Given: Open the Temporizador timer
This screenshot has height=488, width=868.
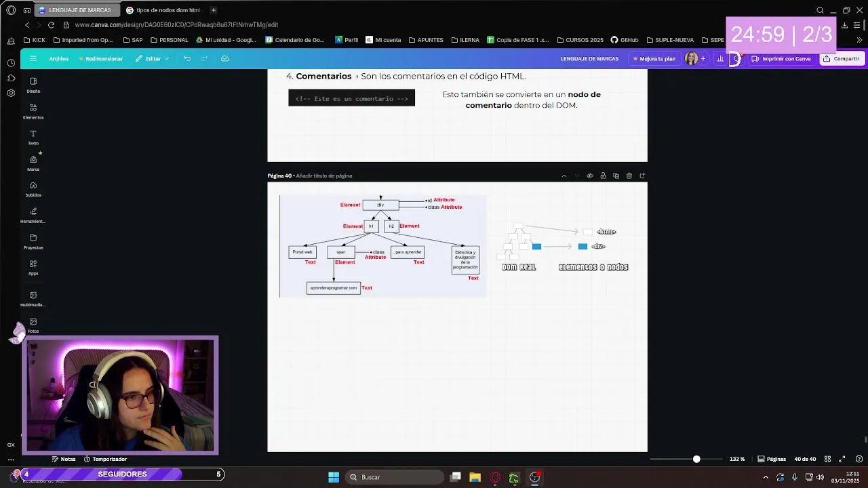Looking at the screenshot, I should (105, 459).
